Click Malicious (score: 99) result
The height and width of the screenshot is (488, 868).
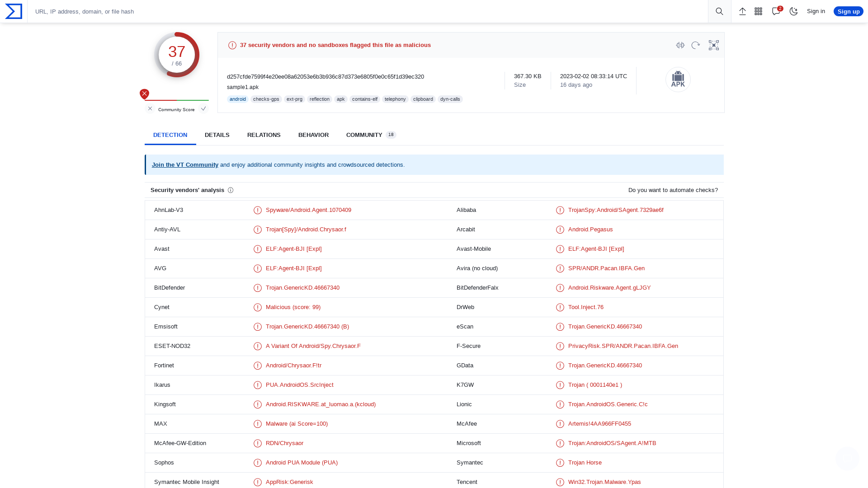[293, 307]
